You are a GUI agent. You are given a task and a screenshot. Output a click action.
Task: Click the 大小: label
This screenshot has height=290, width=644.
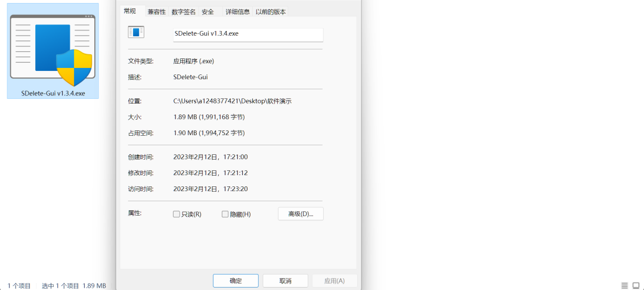point(135,117)
